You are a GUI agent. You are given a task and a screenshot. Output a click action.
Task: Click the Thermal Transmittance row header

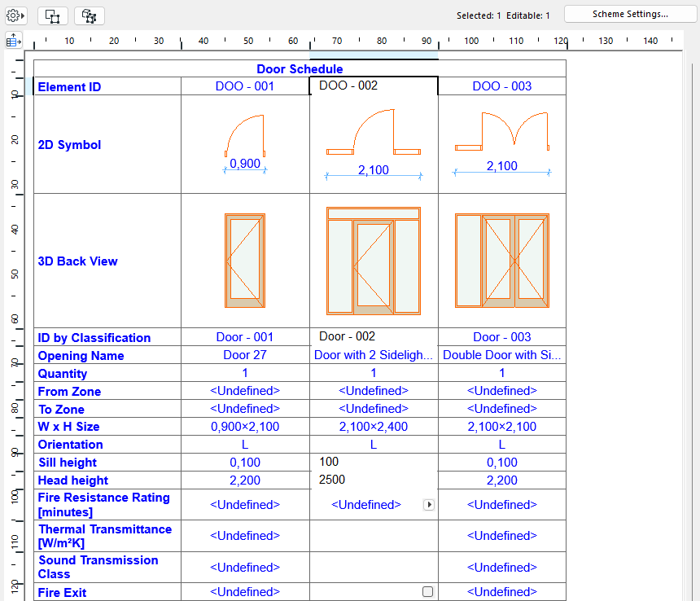pyautogui.click(x=107, y=536)
